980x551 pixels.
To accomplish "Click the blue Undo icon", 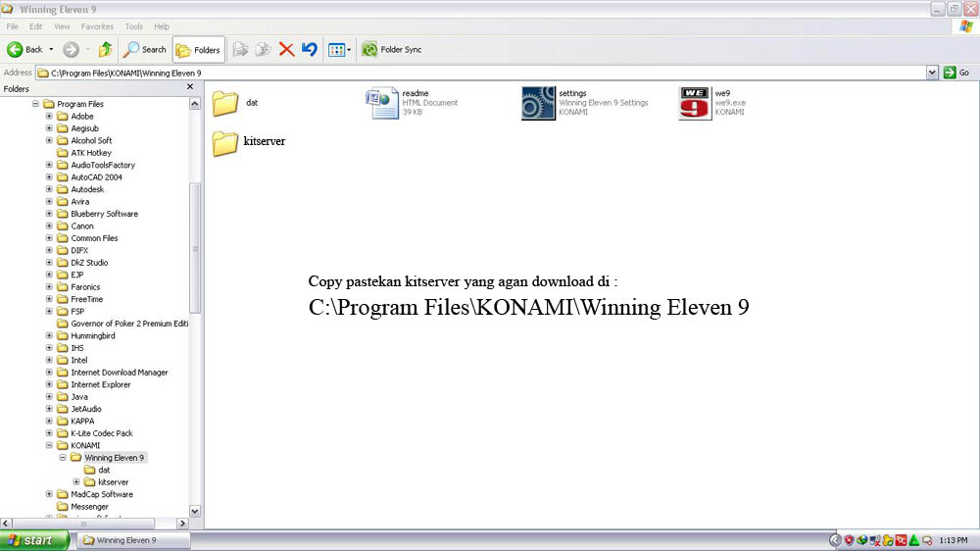I will tap(310, 49).
